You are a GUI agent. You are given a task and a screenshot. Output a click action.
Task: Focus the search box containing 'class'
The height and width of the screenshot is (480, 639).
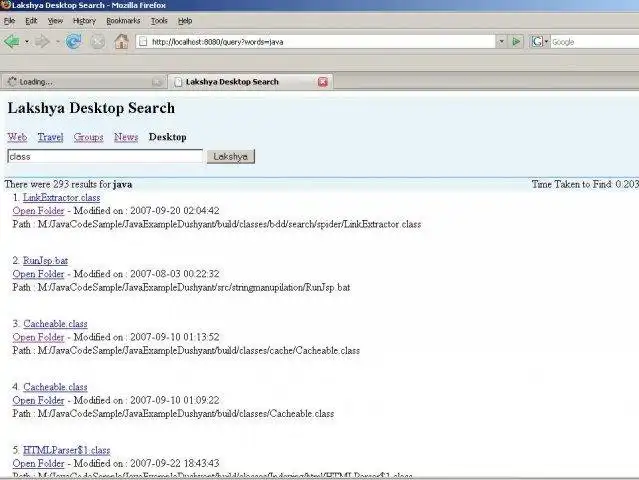105,156
